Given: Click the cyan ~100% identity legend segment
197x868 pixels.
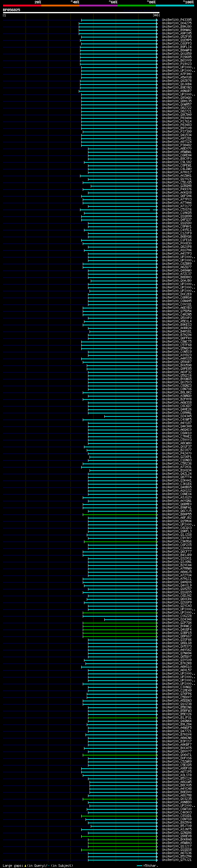Looking at the screenshot, I should click(x=175, y=6).
